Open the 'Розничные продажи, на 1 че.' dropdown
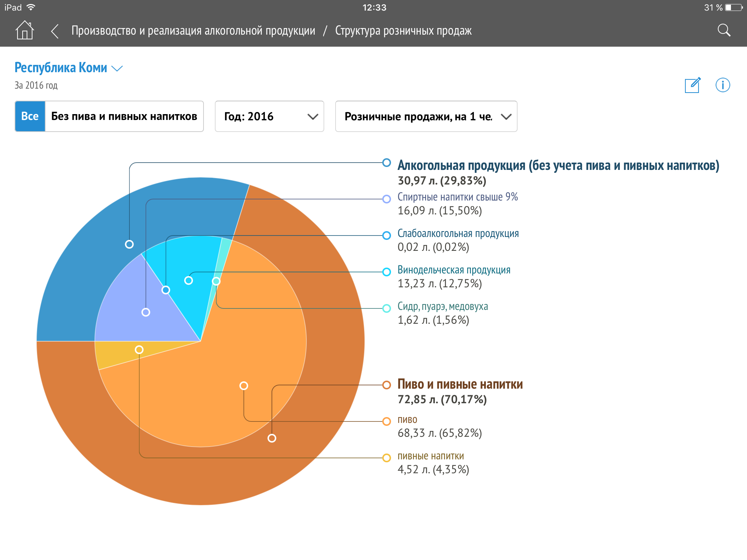This screenshot has width=747, height=560. [426, 116]
